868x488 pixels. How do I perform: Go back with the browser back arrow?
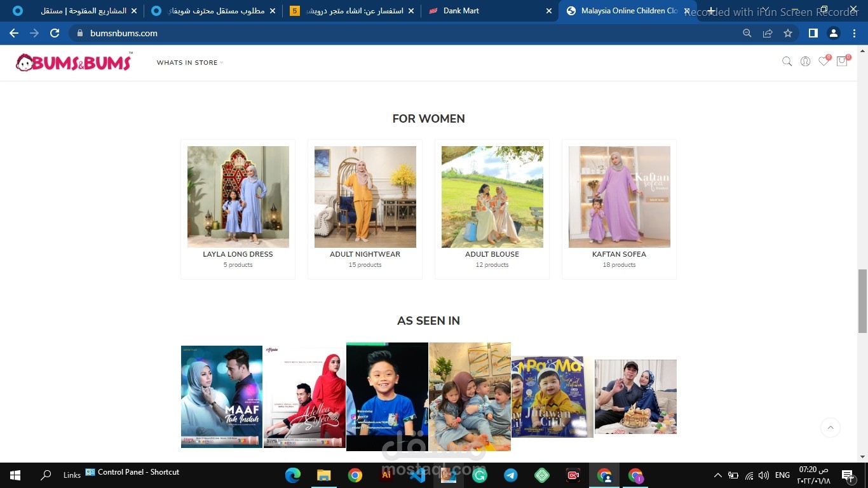tap(14, 33)
